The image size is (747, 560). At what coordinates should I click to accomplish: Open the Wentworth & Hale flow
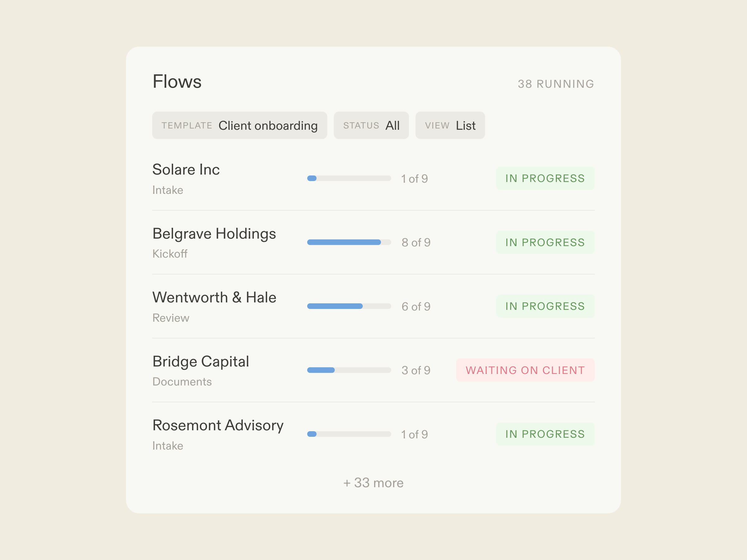[x=373, y=306]
